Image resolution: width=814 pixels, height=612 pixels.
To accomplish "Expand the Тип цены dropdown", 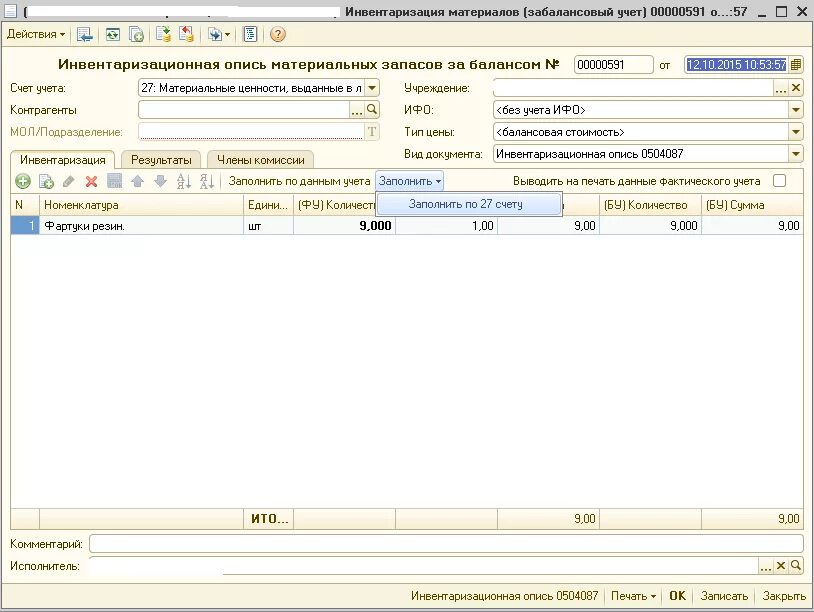I will (x=796, y=132).
